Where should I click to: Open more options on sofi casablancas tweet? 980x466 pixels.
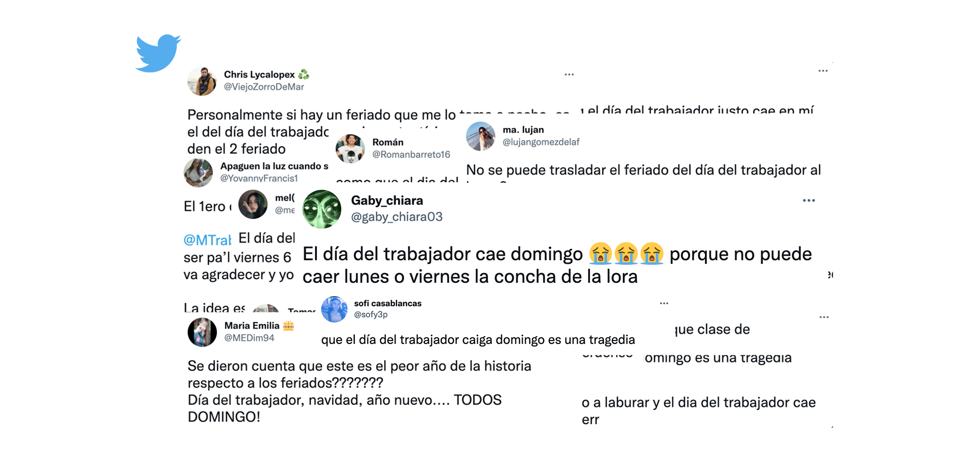coord(664,303)
